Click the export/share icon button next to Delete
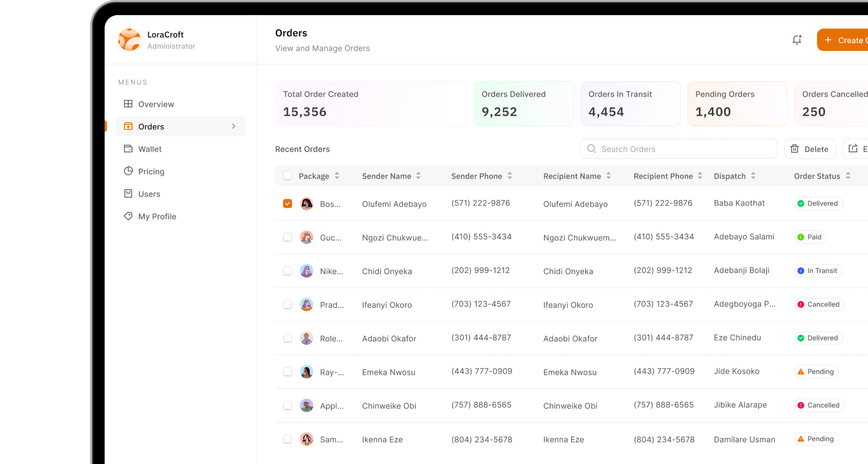This screenshot has height=464, width=868. click(855, 148)
